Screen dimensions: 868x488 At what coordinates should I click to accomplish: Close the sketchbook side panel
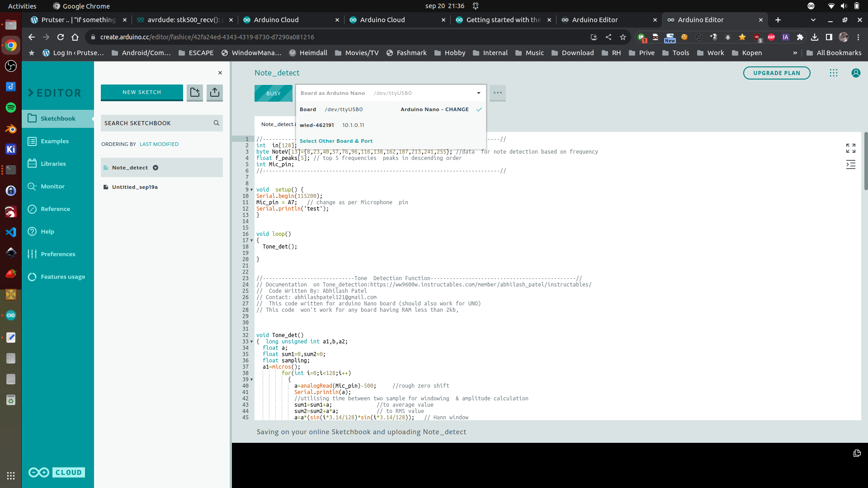(x=220, y=73)
